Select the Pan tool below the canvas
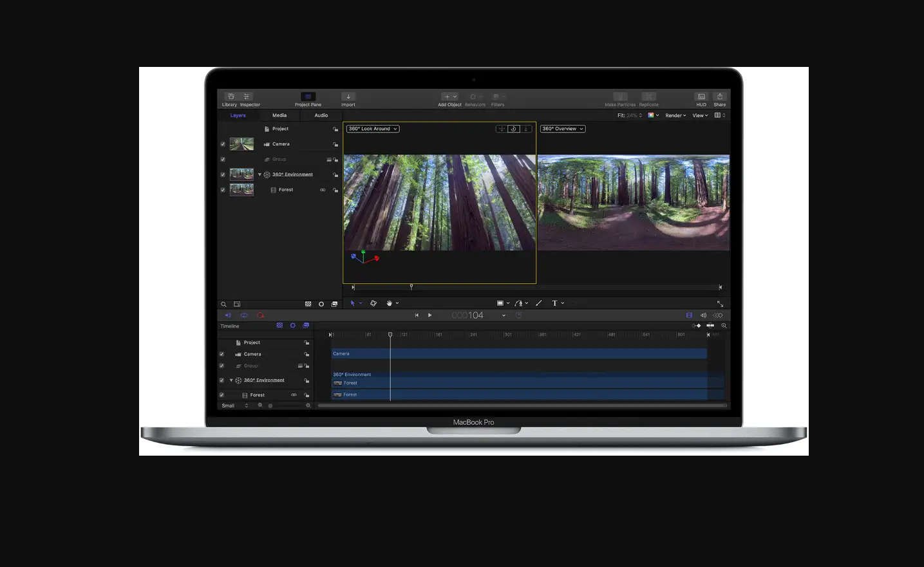The image size is (924, 567). pos(390,302)
